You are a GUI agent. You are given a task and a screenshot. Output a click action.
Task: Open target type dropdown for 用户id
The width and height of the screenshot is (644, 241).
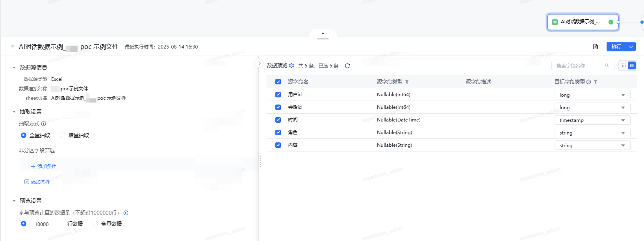592,95
